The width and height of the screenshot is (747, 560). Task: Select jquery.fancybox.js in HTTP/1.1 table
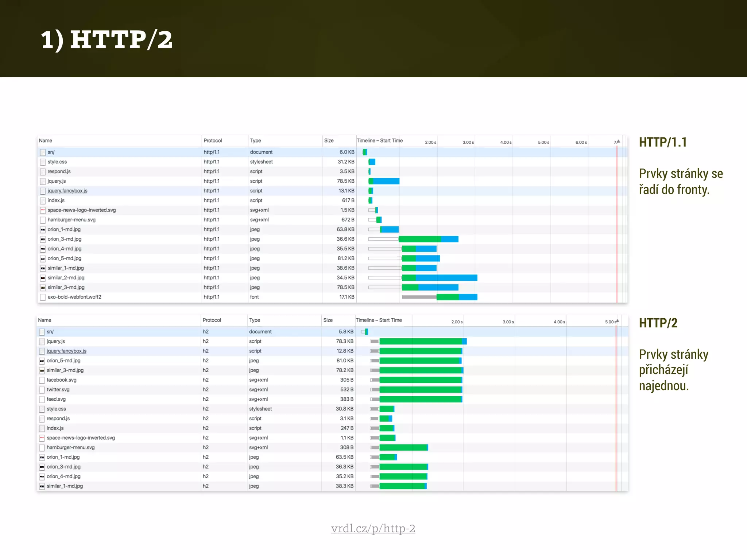67,191
